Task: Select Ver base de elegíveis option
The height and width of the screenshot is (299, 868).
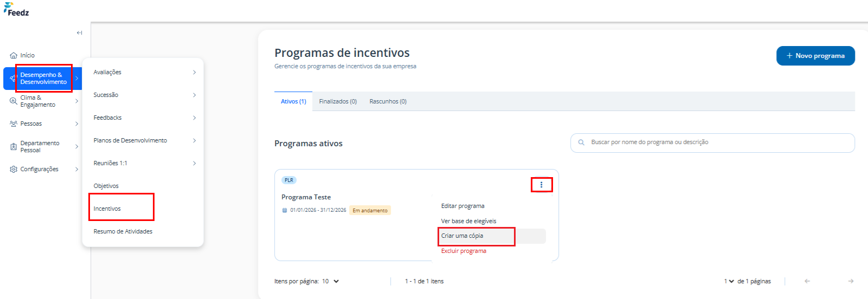Action: [469, 221]
